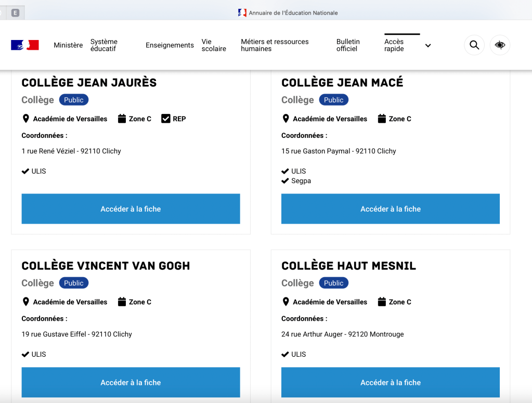Toggle accessibility eye icon in header
Screen dimensions: 532x403
500,45
